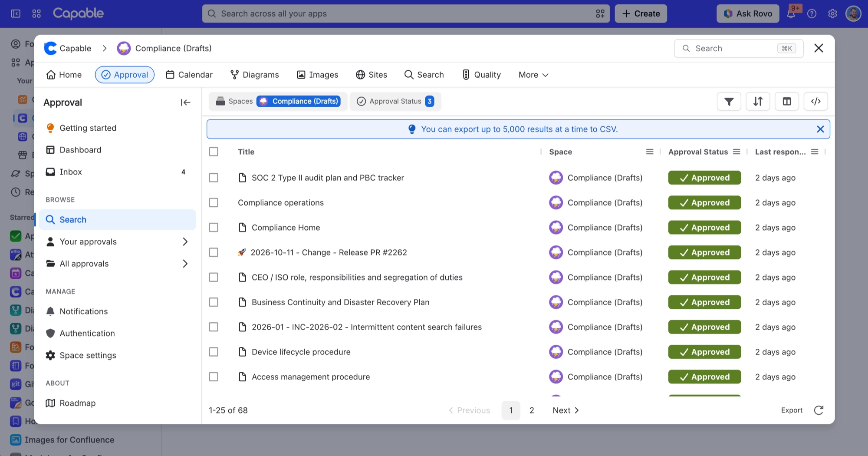This screenshot has height=456, width=868.
Task: Open the Access management procedure page
Action: tap(311, 377)
